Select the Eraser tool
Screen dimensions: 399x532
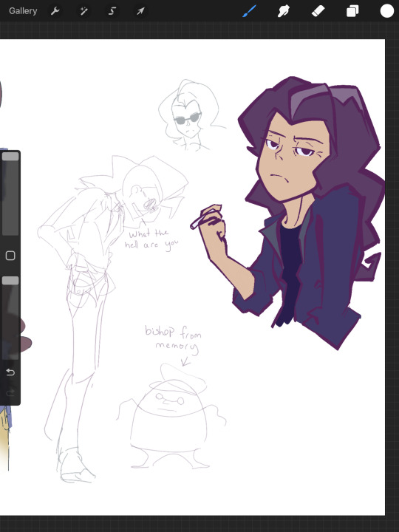click(x=318, y=11)
